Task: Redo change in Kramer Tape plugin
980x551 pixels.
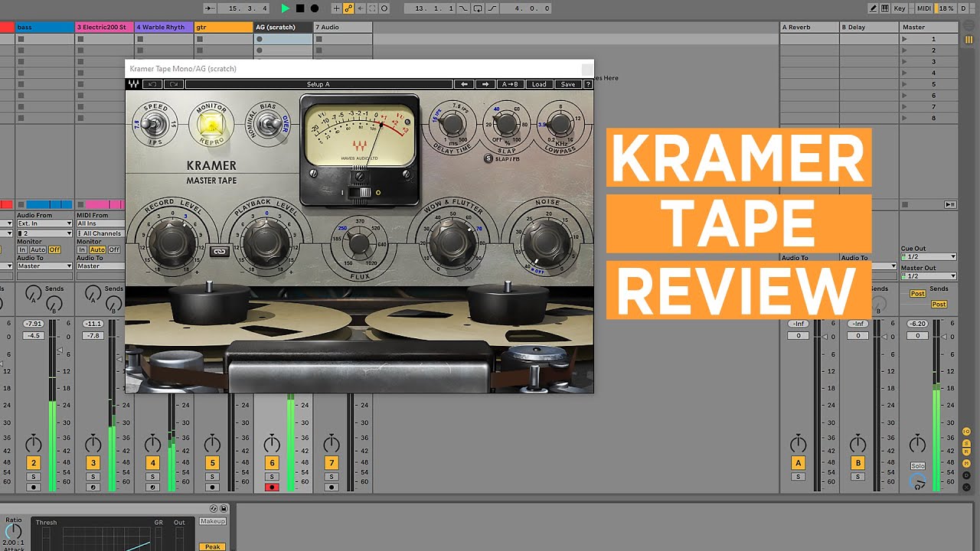Action: tap(174, 84)
